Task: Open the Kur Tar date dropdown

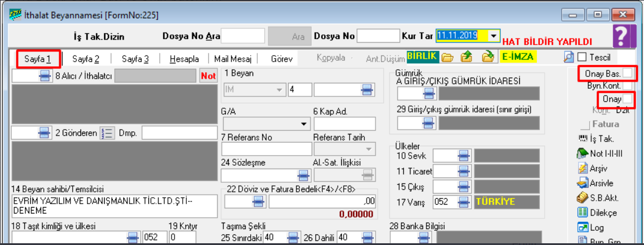Action: coord(494,36)
